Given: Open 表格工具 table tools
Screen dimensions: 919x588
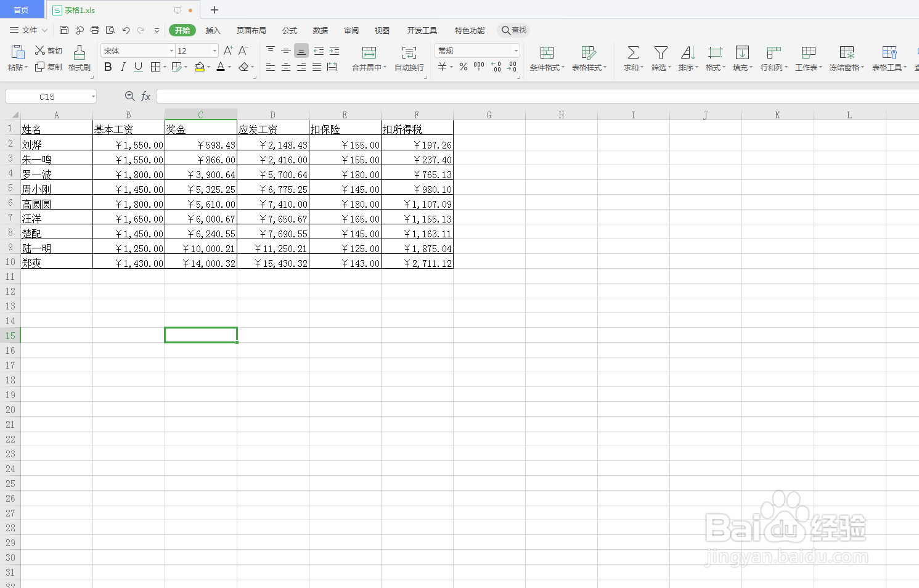Looking at the screenshot, I should coord(889,58).
